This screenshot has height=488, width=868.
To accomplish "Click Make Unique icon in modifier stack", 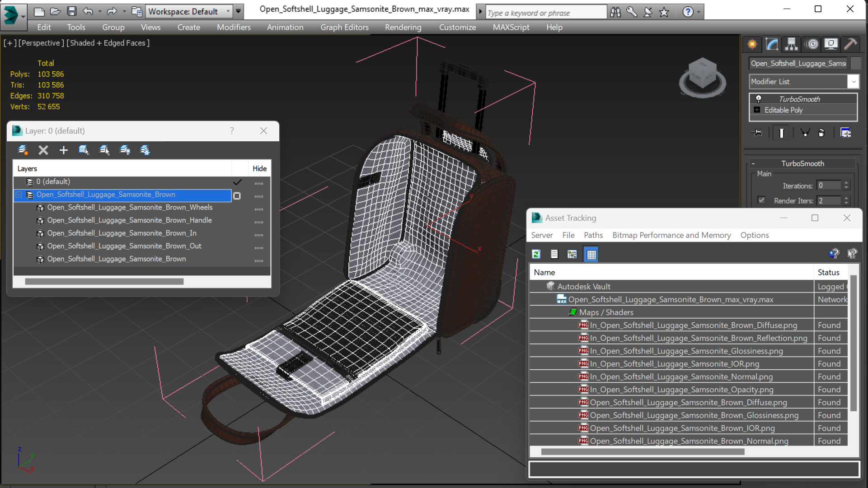I will point(805,133).
